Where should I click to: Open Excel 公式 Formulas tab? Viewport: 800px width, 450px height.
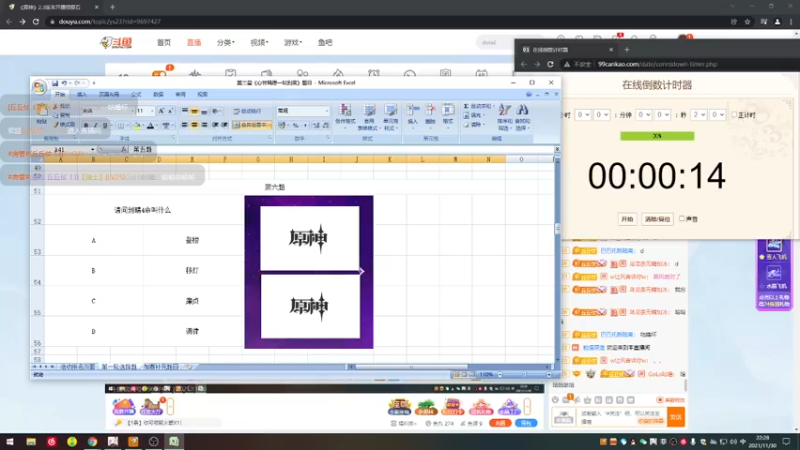136,94
